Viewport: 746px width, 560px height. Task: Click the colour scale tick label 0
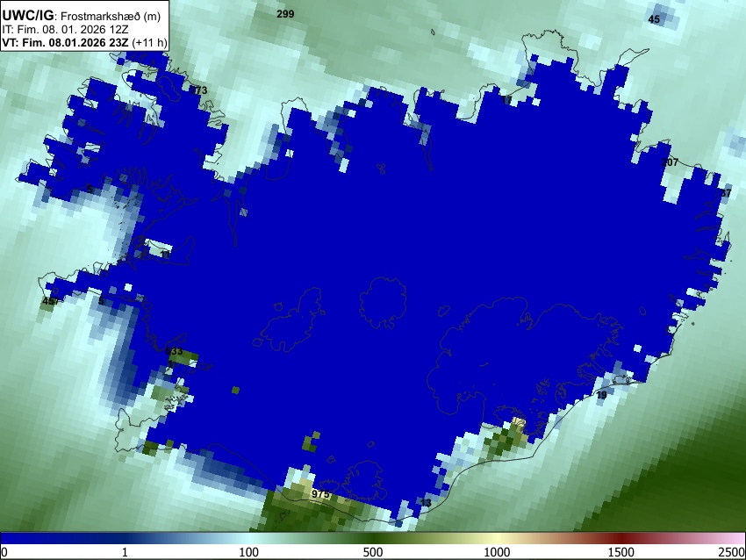pos(4,552)
